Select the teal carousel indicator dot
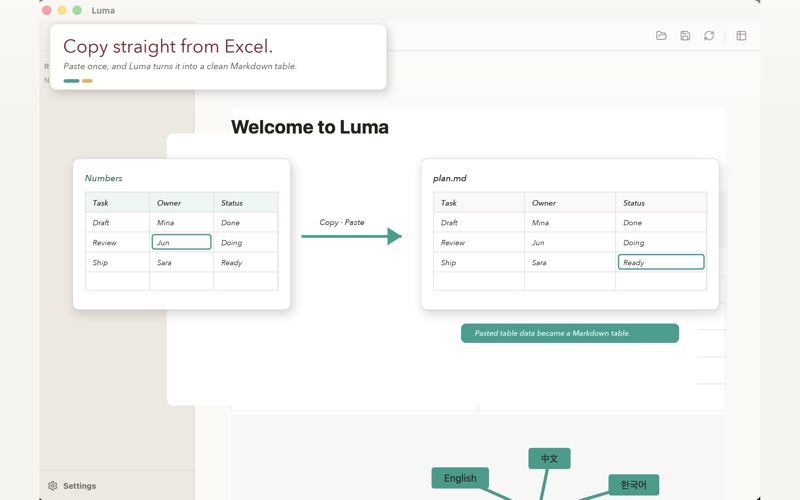Viewport: 800px width, 500px height. click(71, 81)
